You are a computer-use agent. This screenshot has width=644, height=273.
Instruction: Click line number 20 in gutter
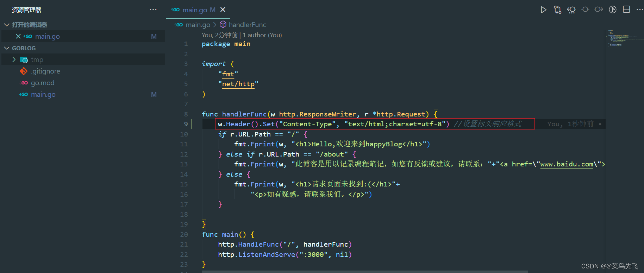(184, 234)
